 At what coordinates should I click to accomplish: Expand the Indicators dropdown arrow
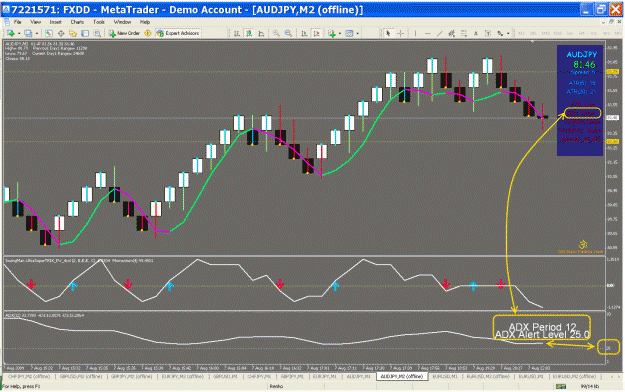340,33
